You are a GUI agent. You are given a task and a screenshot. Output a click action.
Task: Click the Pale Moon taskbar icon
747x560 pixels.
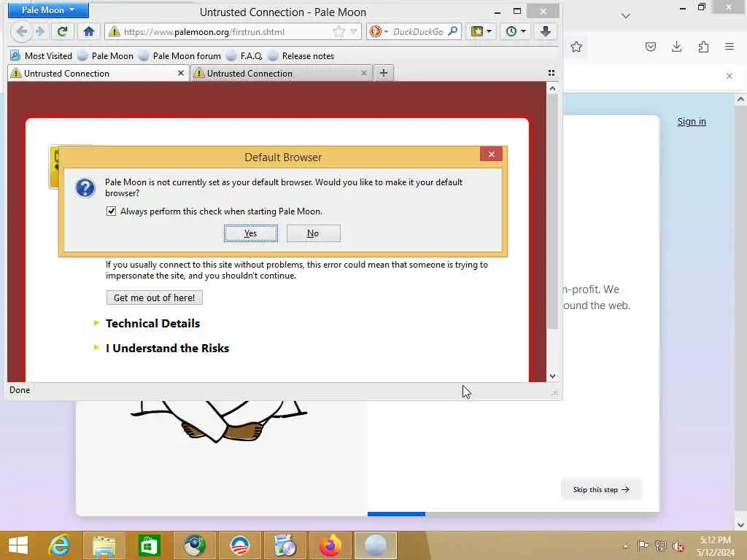(376, 545)
